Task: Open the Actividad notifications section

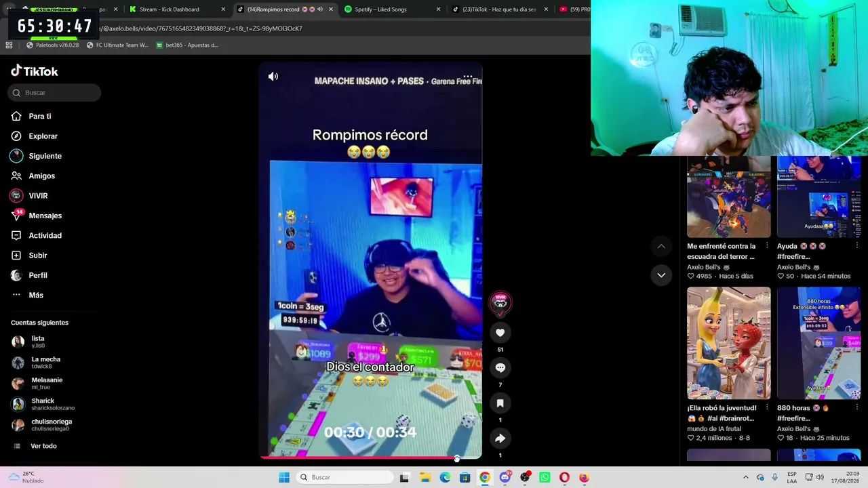Action: (x=36, y=236)
